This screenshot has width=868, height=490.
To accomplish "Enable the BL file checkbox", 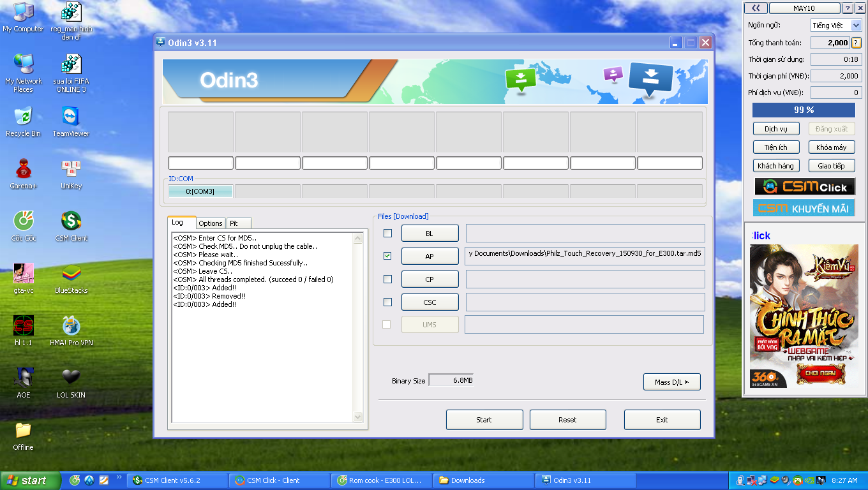I will pyautogui.click(x=387, y=234).
